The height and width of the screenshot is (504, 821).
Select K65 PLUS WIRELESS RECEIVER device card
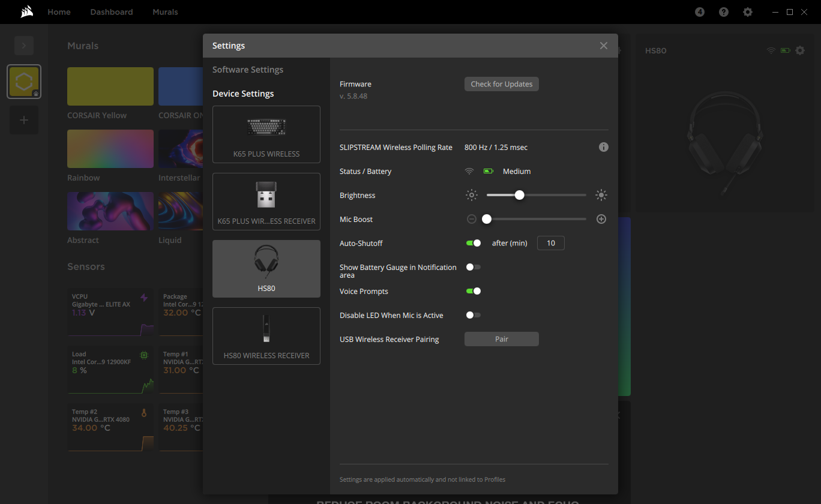[266, 202]
